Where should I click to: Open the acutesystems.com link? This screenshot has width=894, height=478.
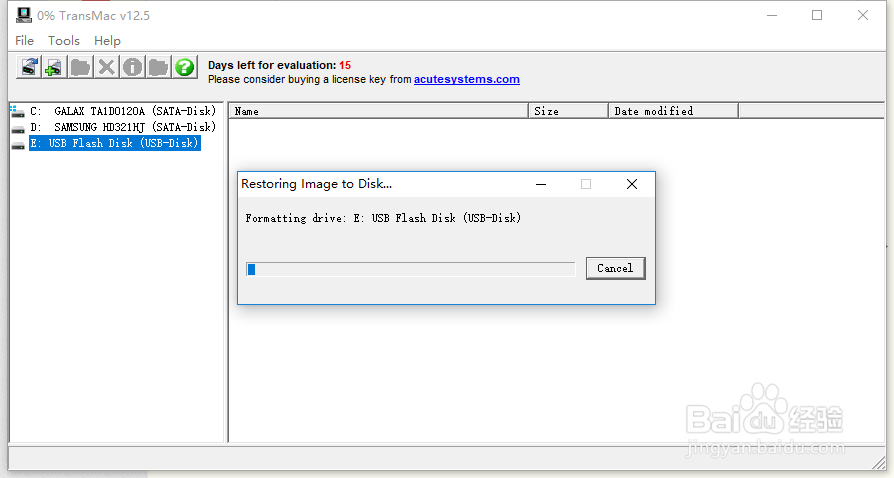tap(466, 79)
